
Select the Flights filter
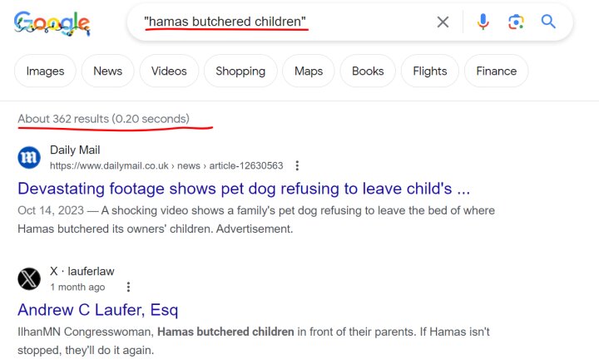430,71
